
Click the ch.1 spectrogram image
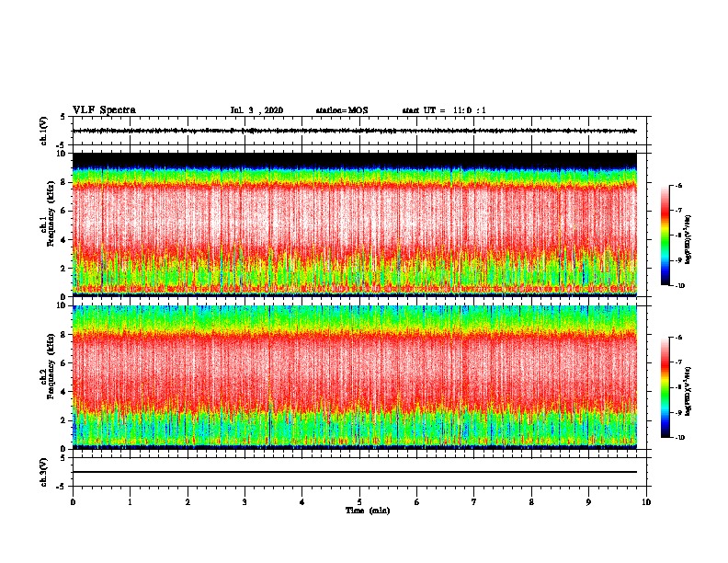click(x=355, y=224)
